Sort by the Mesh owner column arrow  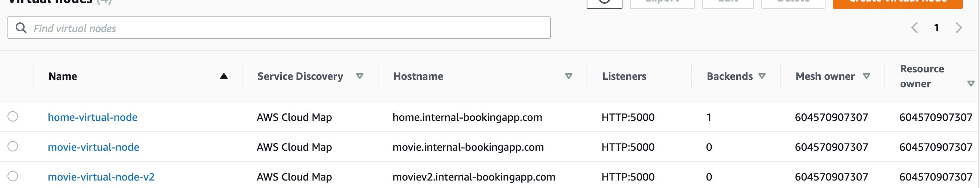867,76
